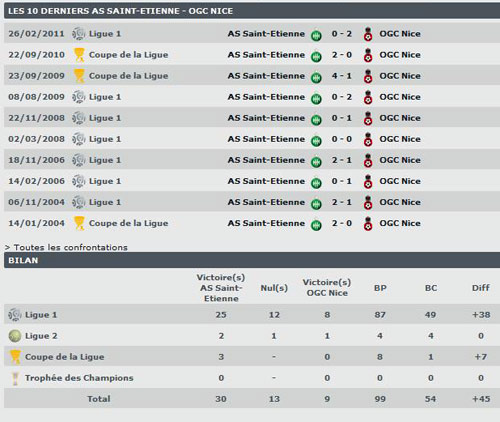Click AS Saint-Etienne crest on 02/03/2008 row
The image size is (500, 422).
click(x=316, y=140)
